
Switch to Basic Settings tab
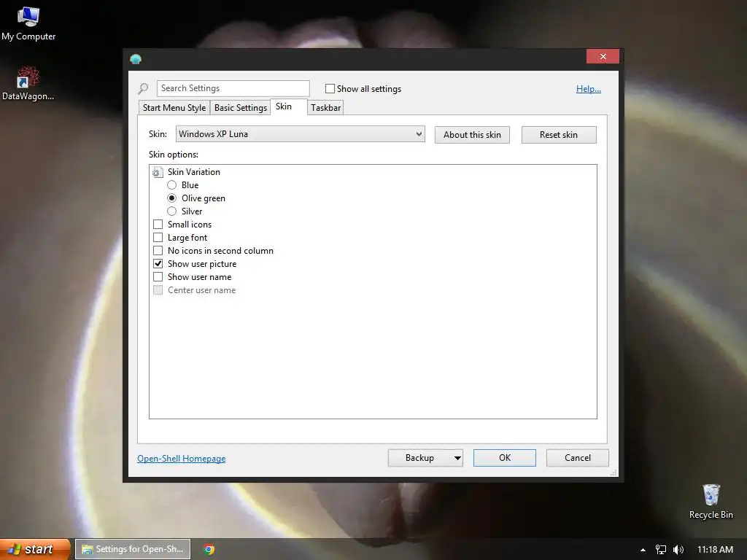coord(241,108)
